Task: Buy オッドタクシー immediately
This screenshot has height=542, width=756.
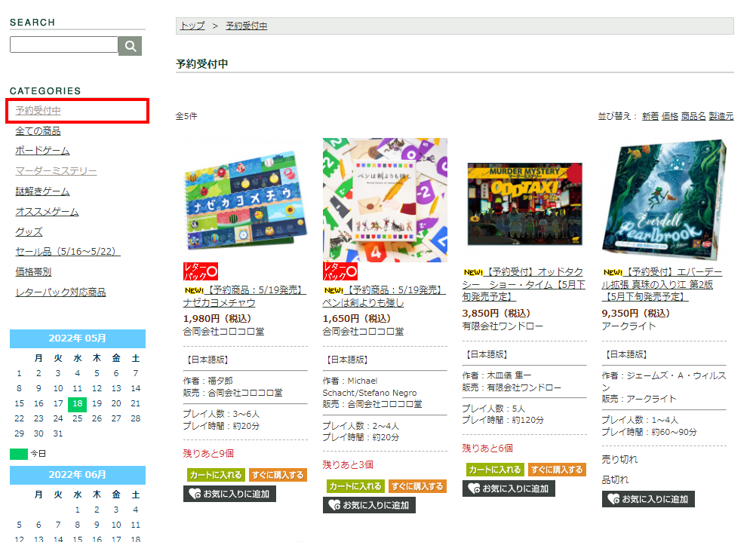Action: pyautogui.click(x=557, y=470)
